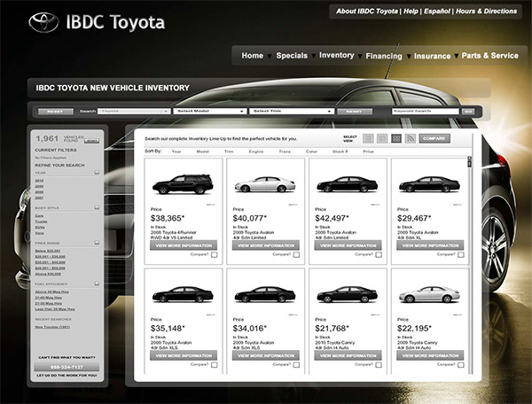This screenshot has width=532, height=404.
Task: Collapse the Year filter section
Action: (97, 173)
